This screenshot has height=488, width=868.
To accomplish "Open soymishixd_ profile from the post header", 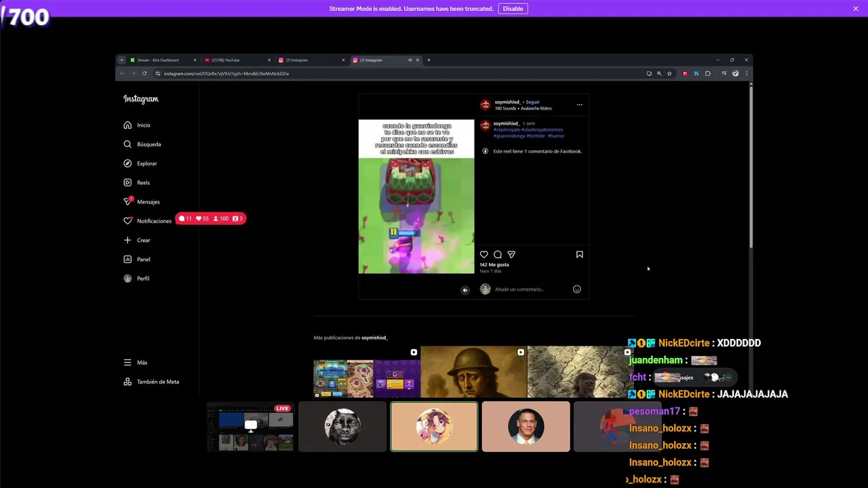I will [x=507, y=102].
